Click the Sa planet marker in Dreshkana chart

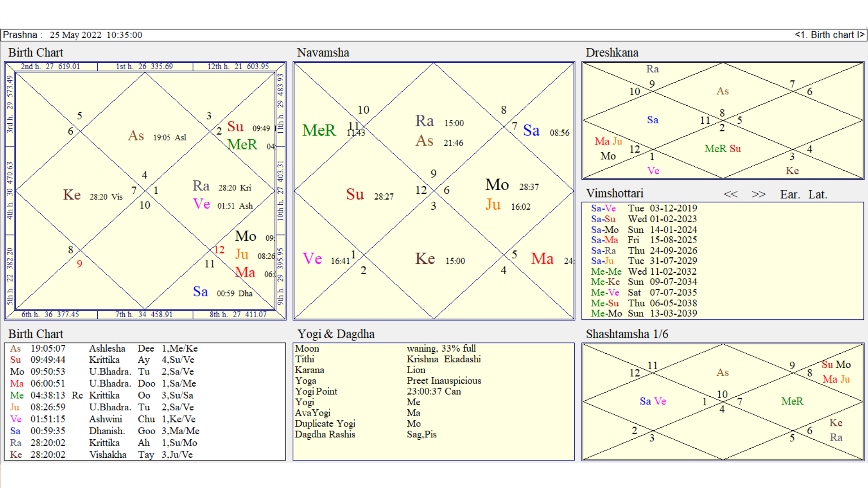pos(652,120)
